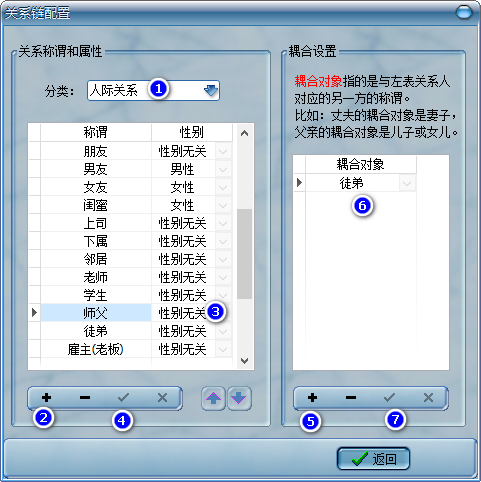The height and width of the screenshot is (482, 481).
Task: Open the 分类 category dropdown
Action: pos(211,90)
